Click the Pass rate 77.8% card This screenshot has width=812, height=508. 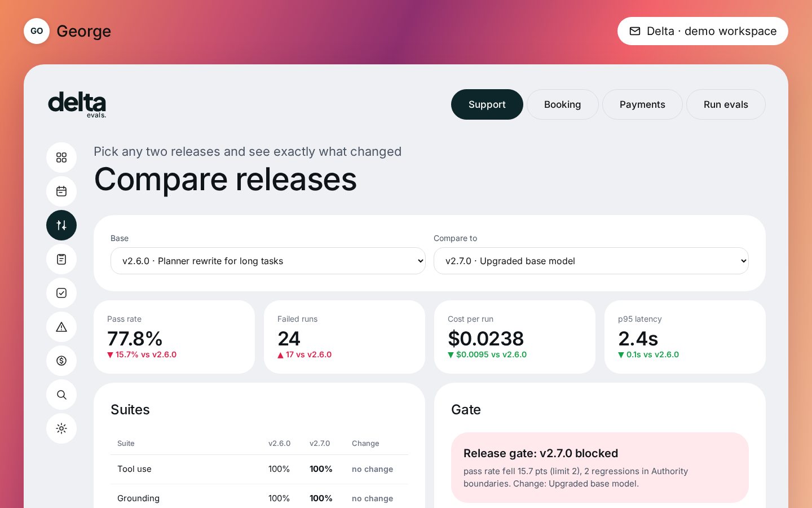pyautogui.click(x=174, y=337)
